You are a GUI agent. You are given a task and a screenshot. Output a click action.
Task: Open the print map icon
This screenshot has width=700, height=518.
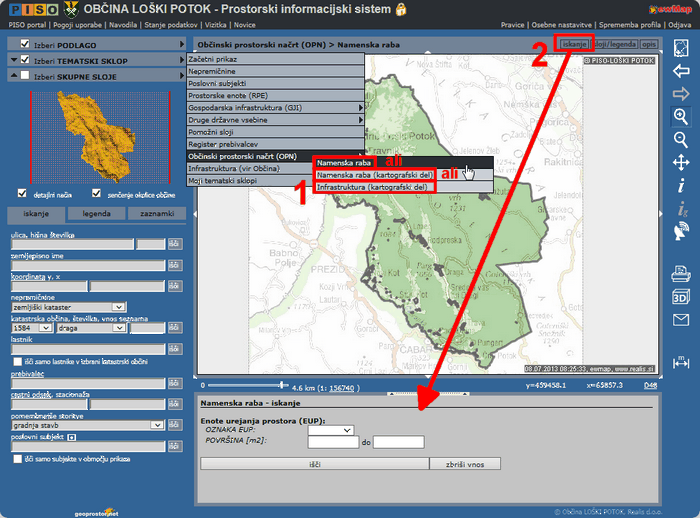point(681,273)
